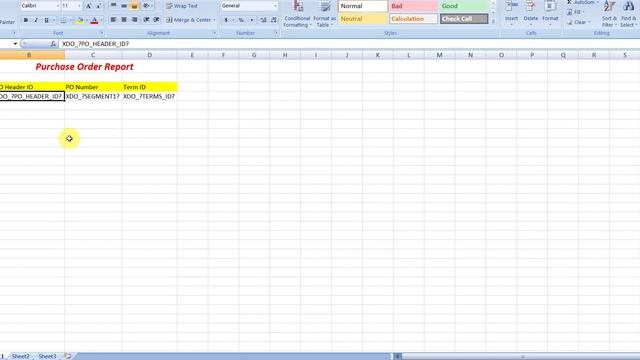Open Format cells menu
The width and height of the screenshot is (640, 360).
(550, 14)
